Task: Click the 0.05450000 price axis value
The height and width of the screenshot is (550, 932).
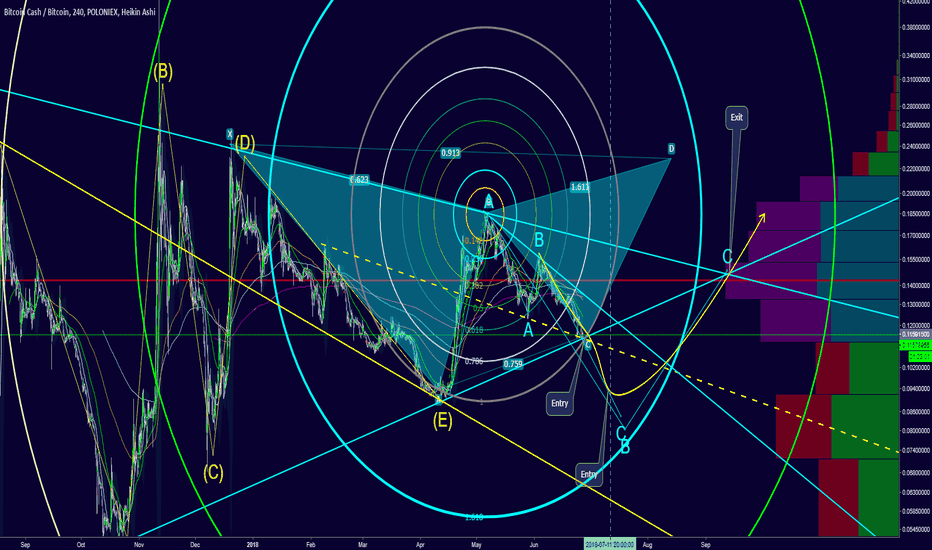Action: coord(916,529)
